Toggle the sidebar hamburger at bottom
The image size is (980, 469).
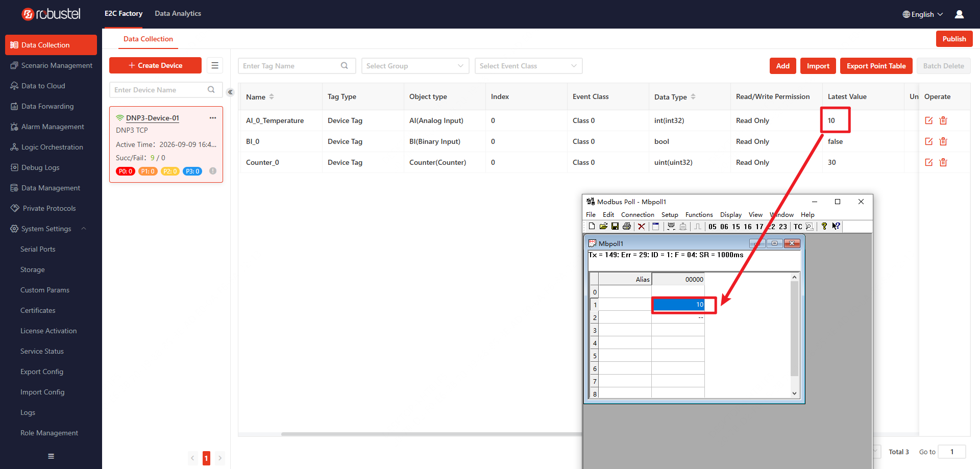[51, 456]
